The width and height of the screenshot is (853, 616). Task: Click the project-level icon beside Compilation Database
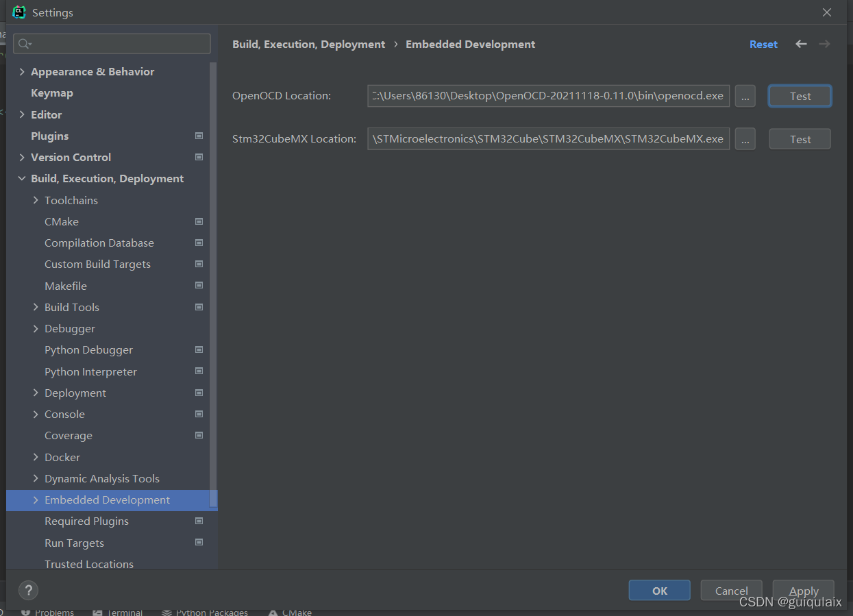click(199, 243)
